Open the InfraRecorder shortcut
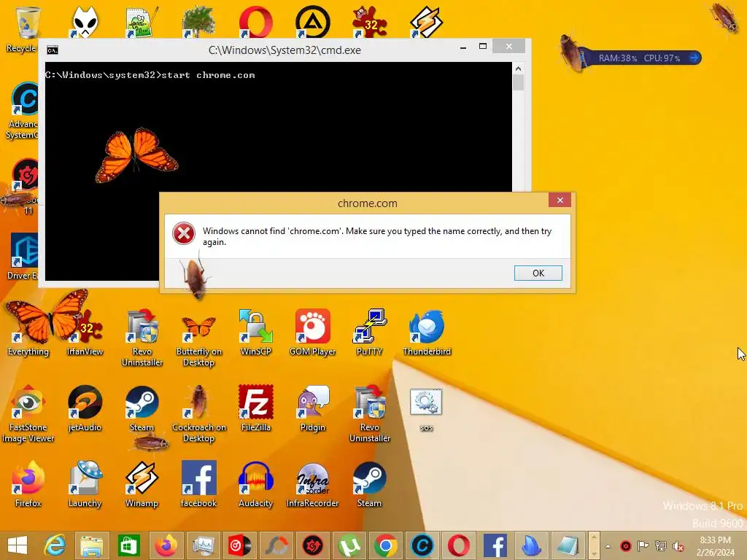The width and height of the screenshot is (747, 560). click(312, 484)
